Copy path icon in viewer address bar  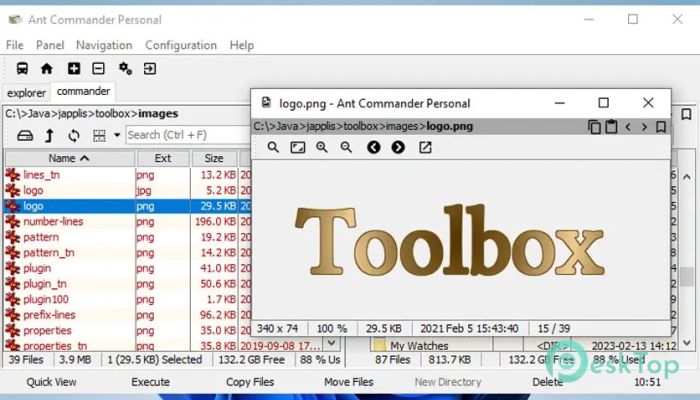point(594,127)
